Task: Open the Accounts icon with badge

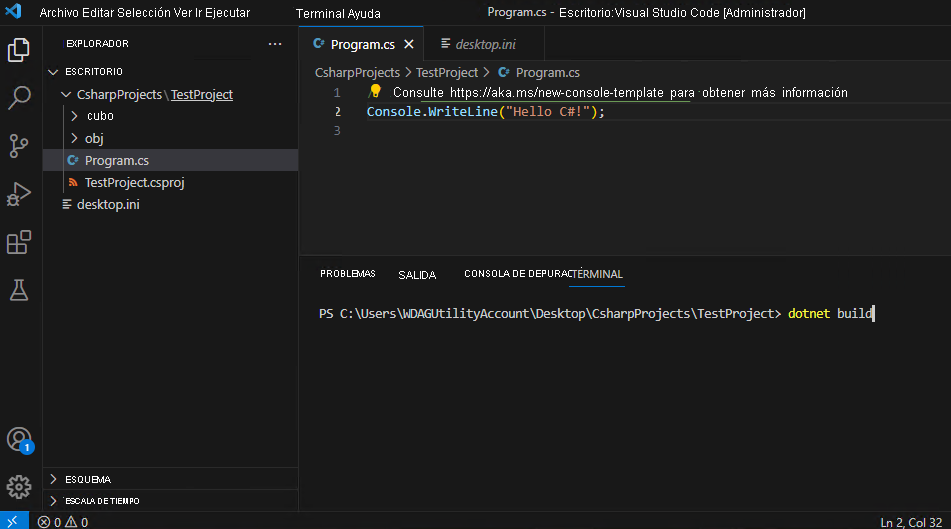Action: coord(19,440)
